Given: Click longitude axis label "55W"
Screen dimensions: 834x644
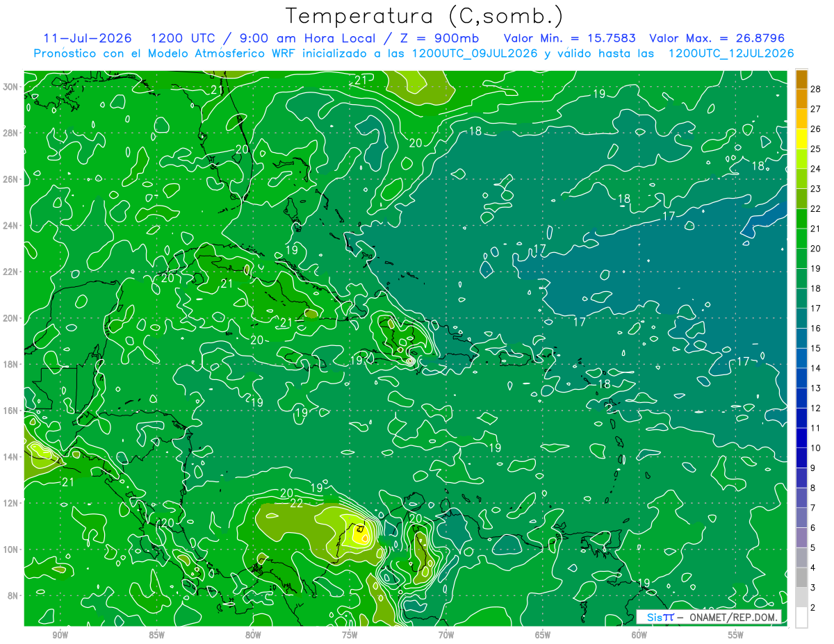Looking at the screenshot, I should pyautogui.click(x=736, y=635).
